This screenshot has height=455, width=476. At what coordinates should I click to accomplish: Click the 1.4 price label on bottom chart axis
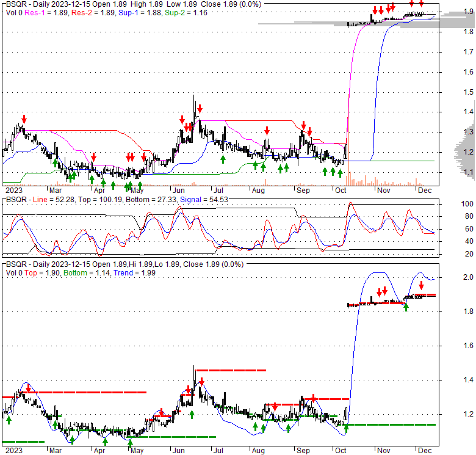469,380
